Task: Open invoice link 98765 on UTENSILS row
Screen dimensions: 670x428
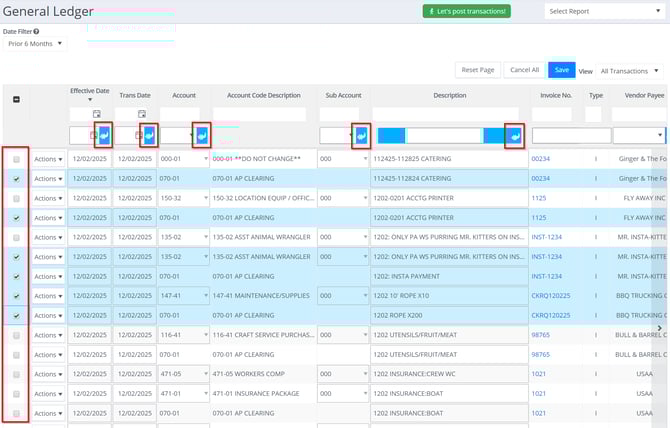Action: pos(543,335)
